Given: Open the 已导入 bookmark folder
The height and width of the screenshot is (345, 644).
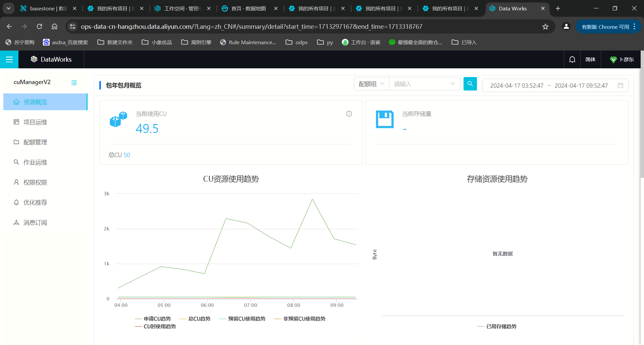Looking at the screenshot, I should [464, 42].
